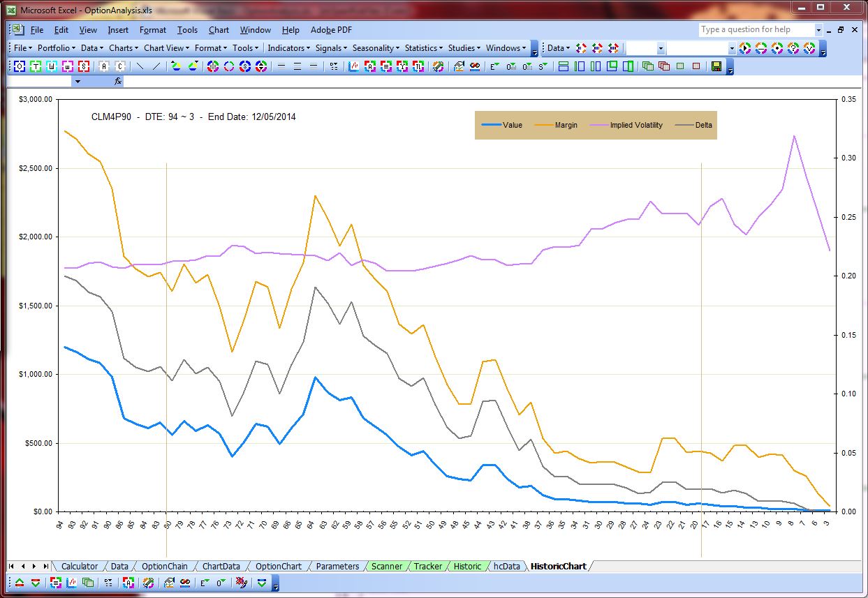Select the downward diagonal line drawing tool
This screenshot has width=868, height=598.
point(140,66)
